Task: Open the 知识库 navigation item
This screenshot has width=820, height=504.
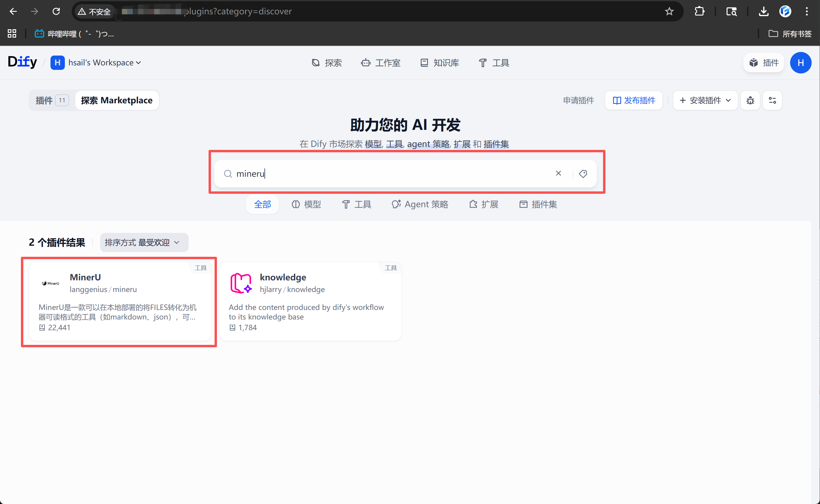Action: coord(439,63)
